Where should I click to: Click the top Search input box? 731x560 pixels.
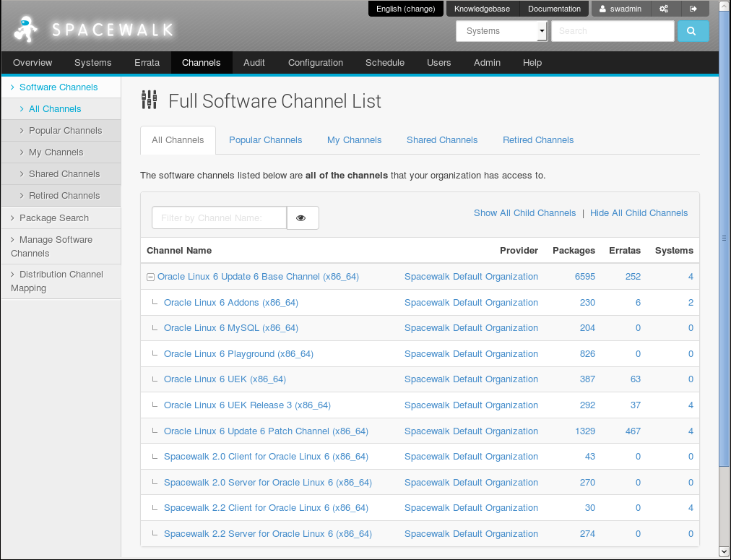[613, 31]
